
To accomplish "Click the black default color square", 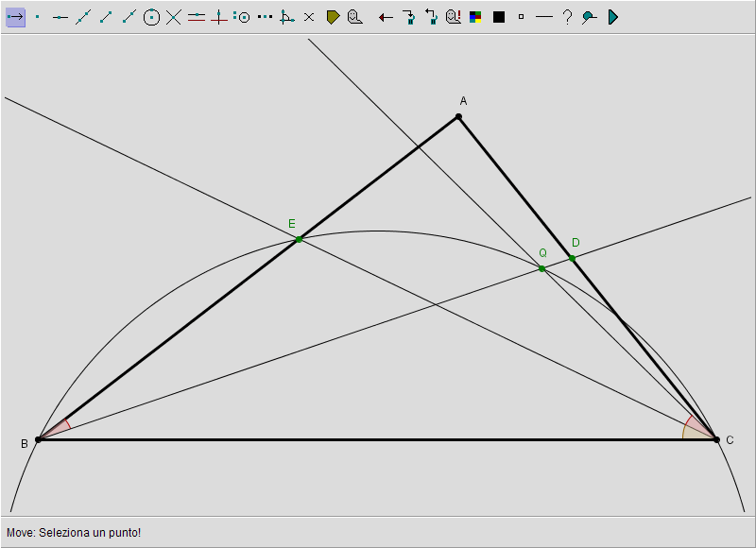I will pos(499,17).
